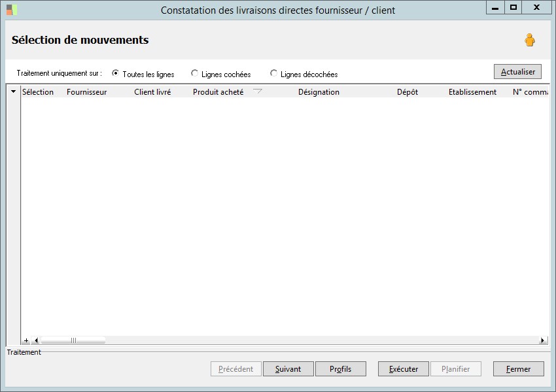This screenshot has width=556, height=392.
Task: Click the Fournisseur column header
Action: 86,91
